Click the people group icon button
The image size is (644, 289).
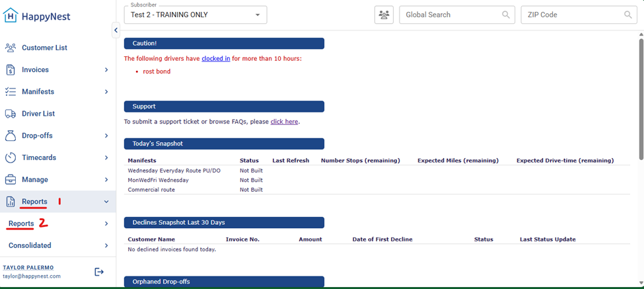(384, 15)
